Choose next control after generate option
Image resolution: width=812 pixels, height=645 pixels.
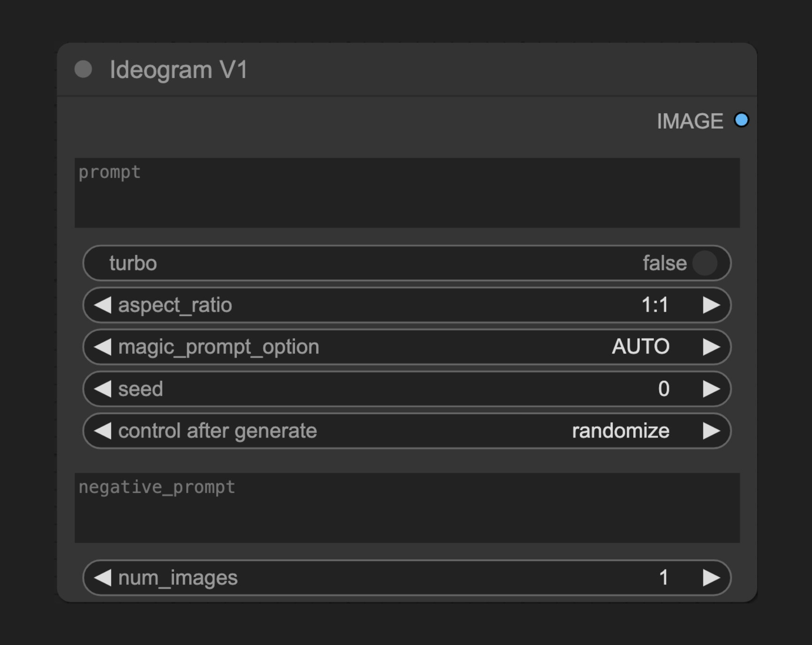pyautogui.click(x=711, y=431)
